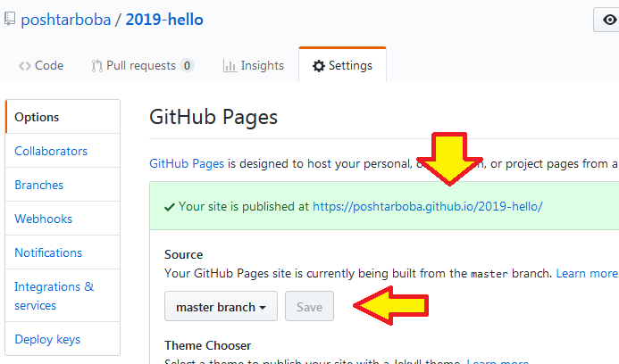Open Integrations & services settings

63,296
